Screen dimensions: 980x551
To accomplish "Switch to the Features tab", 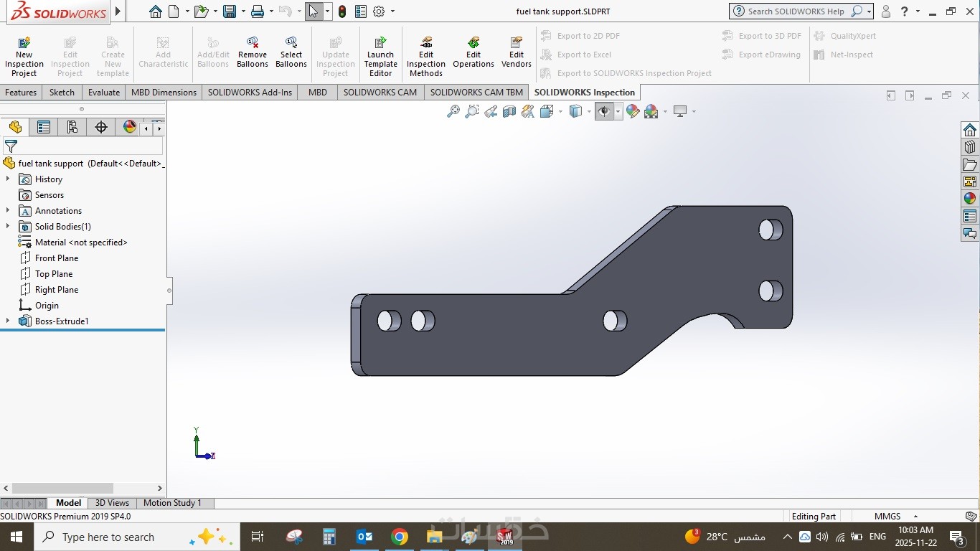I will pyautogui.click(x=21, y=93).
